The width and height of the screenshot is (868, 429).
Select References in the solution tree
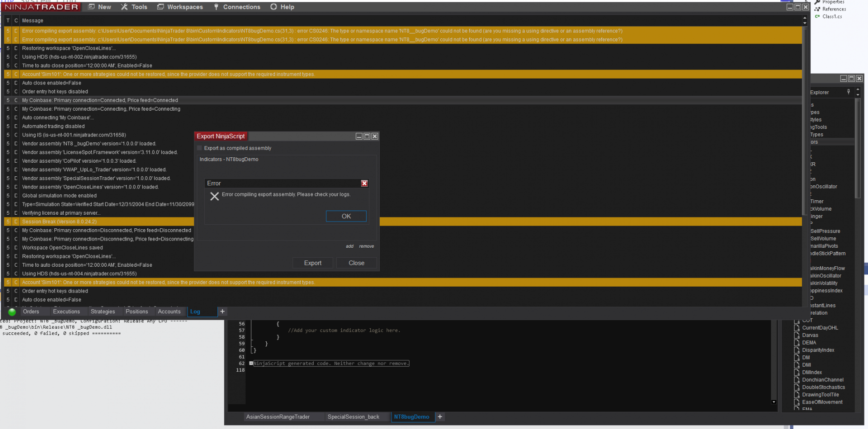pyautogui.click(x=834, y=9)
